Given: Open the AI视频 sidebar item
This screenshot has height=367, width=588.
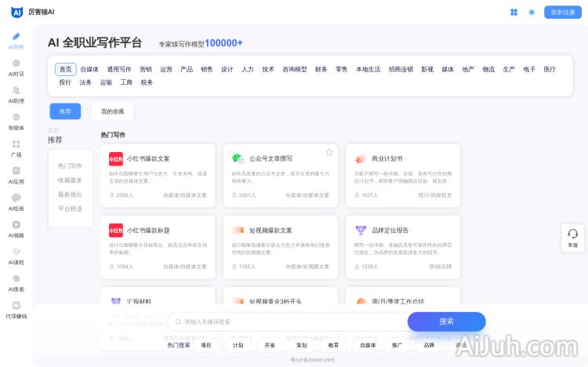Looking at the screenshot, I should [x=16, y=230].
